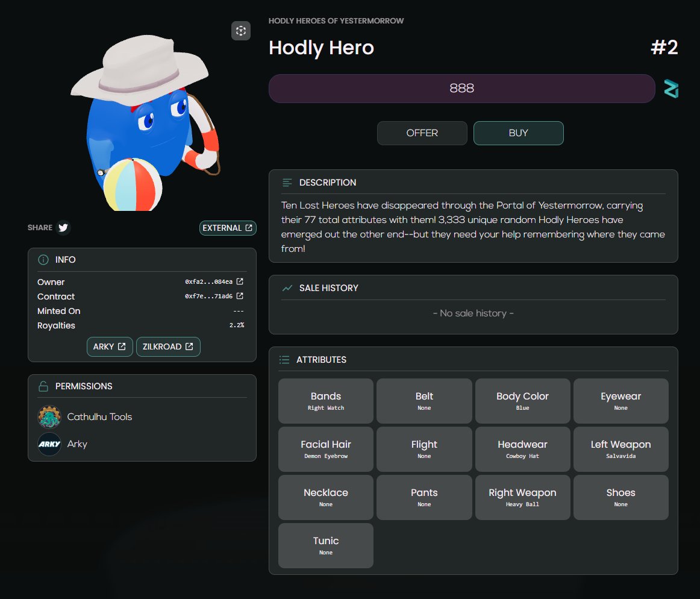Click the Hodly Hero character image
700x599 pixels.
tap(145, 122)
